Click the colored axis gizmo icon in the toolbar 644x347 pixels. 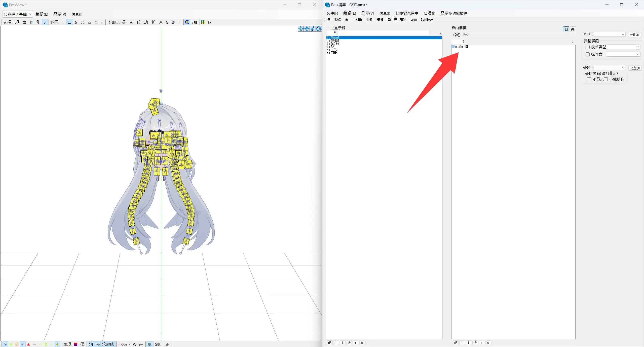[187, 22]
